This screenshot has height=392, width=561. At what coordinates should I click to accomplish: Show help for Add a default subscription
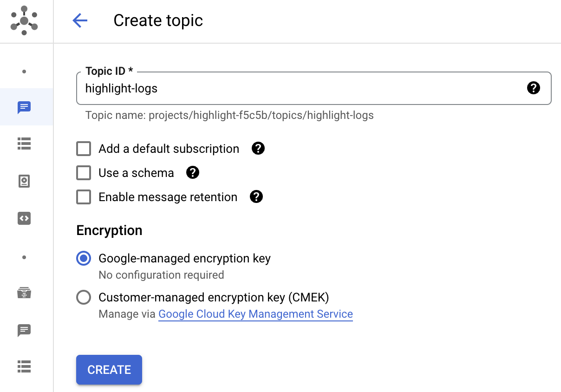[258, 149]
